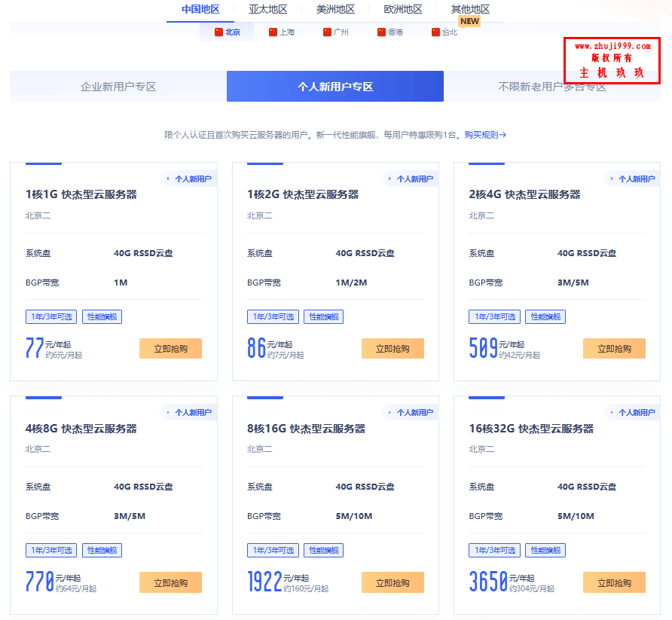Click 立即抢购 for 8核16G server
Screen dimensions: 672x620
click(x=393, y=583)
